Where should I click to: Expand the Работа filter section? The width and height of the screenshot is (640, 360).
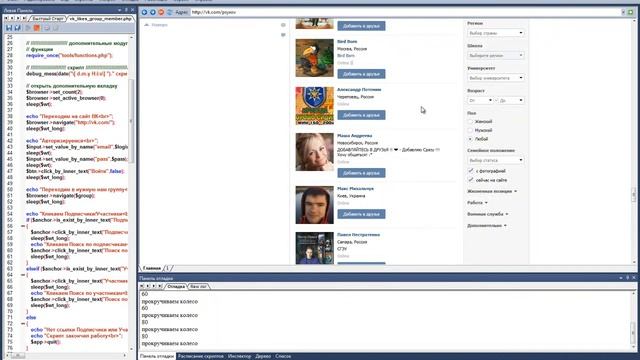click(477, 202)
